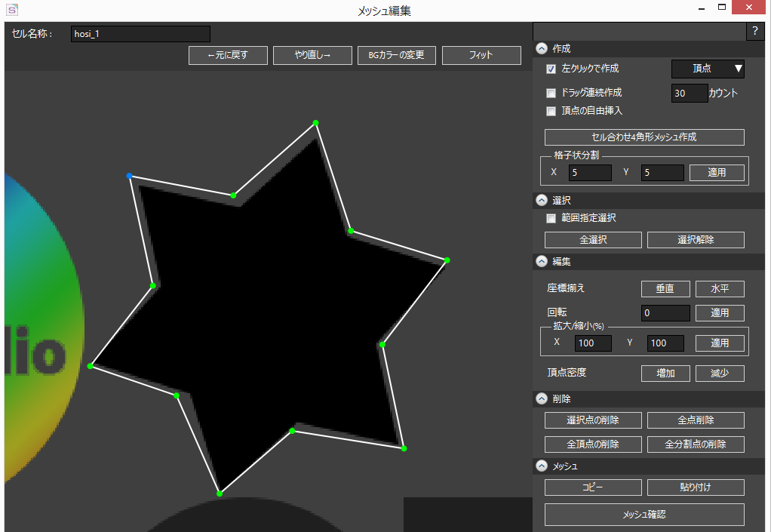Apply the 回転 rotation value

tap(720, 313)
